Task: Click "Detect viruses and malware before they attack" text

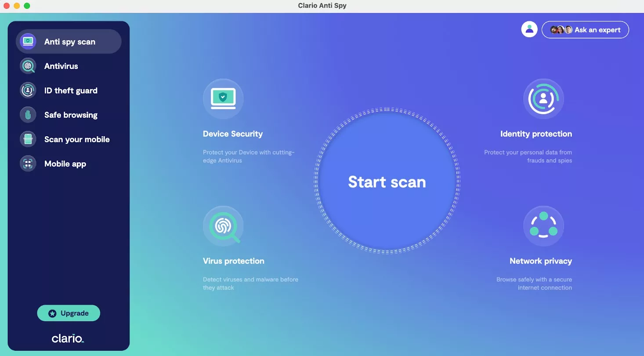Action: point(250,283)
